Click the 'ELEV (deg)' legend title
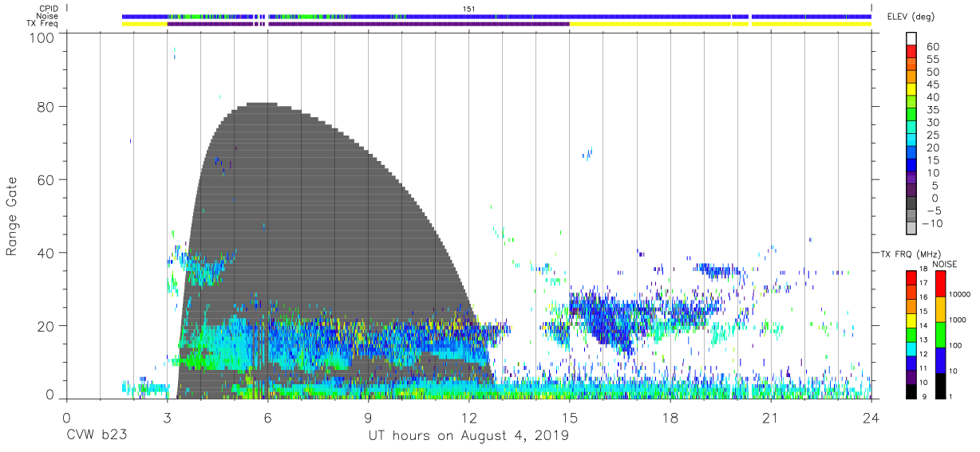 (911, 16)
